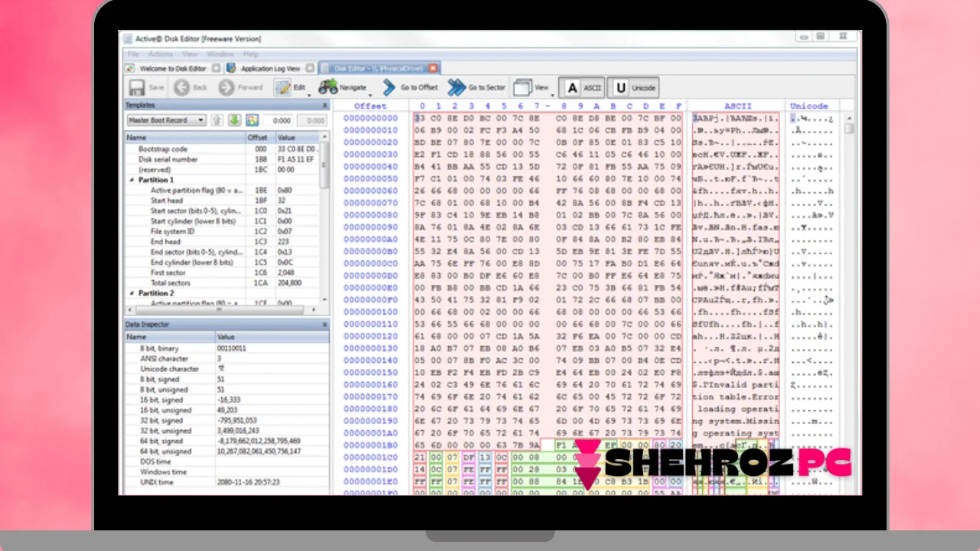This screenshot has width=980, height=551.
Task: Select the Disk serial number row
Action: pyautogui.click(x=223, y=159)
